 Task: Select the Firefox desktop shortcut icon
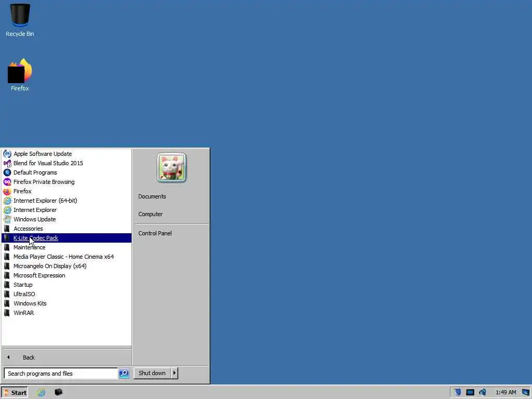[x=20, y=71]
